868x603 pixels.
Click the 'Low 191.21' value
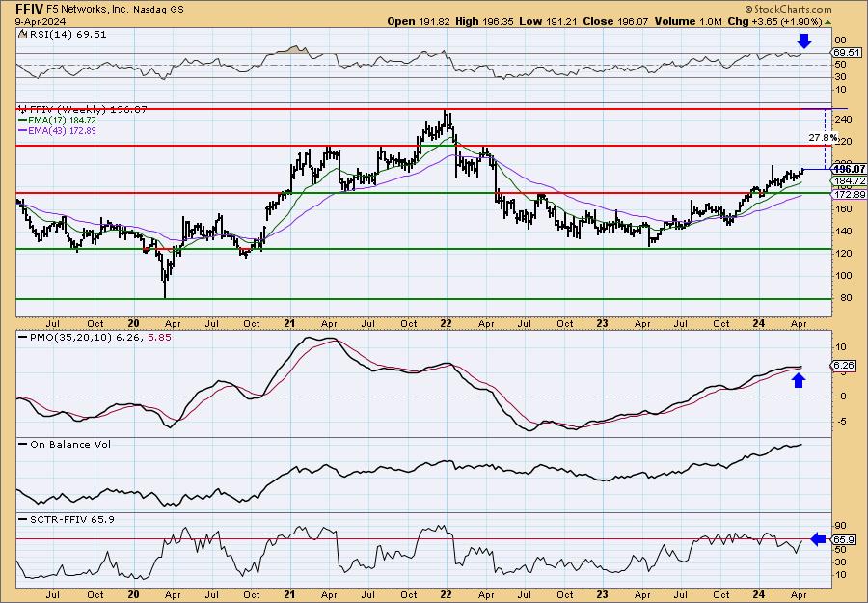549,21
